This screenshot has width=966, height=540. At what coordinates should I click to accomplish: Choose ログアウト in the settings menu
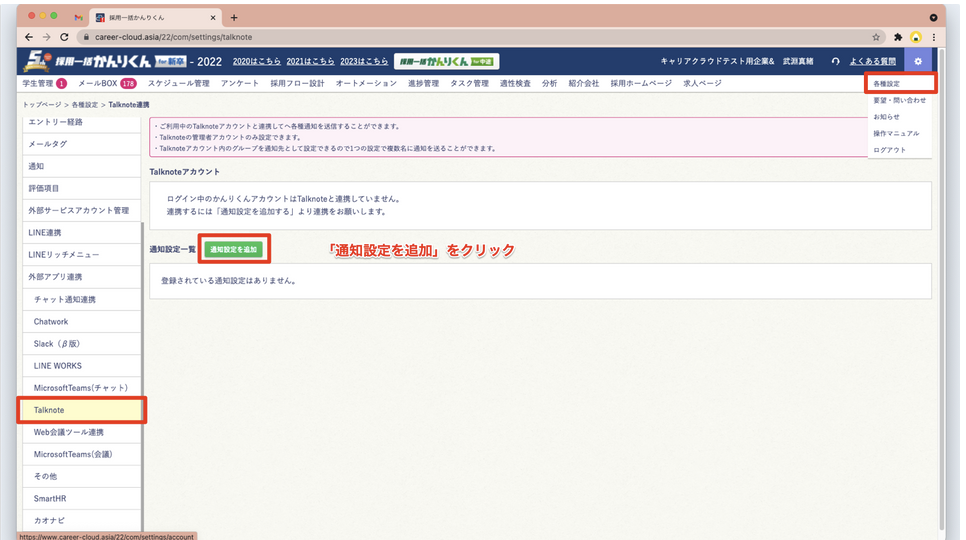[888, 149]
